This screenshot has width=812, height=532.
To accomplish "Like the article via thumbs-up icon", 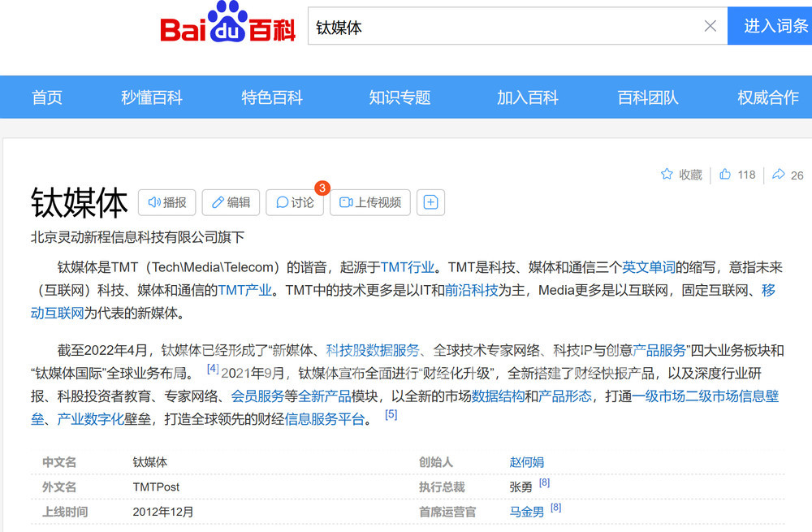I will pos(725,175).
